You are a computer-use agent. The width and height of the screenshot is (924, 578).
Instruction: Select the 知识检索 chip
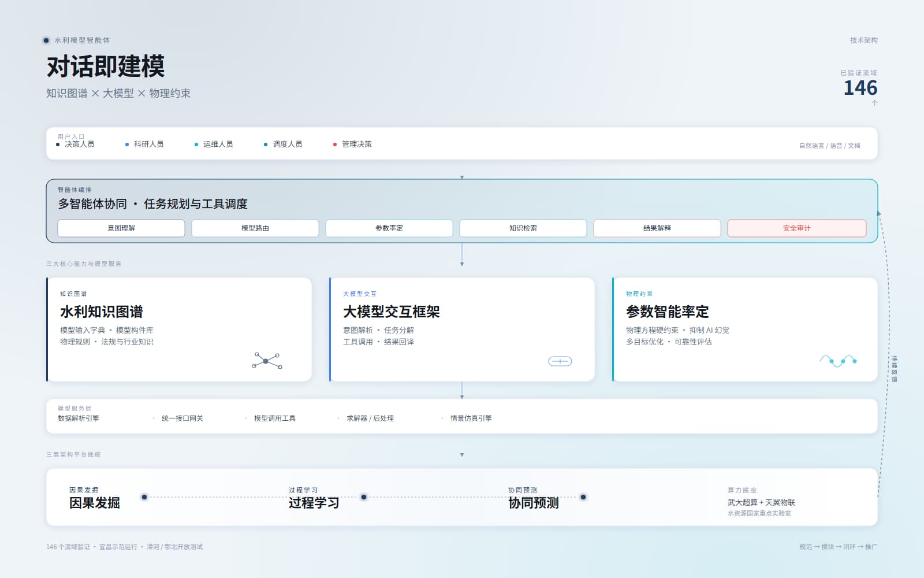click(523, 228)
